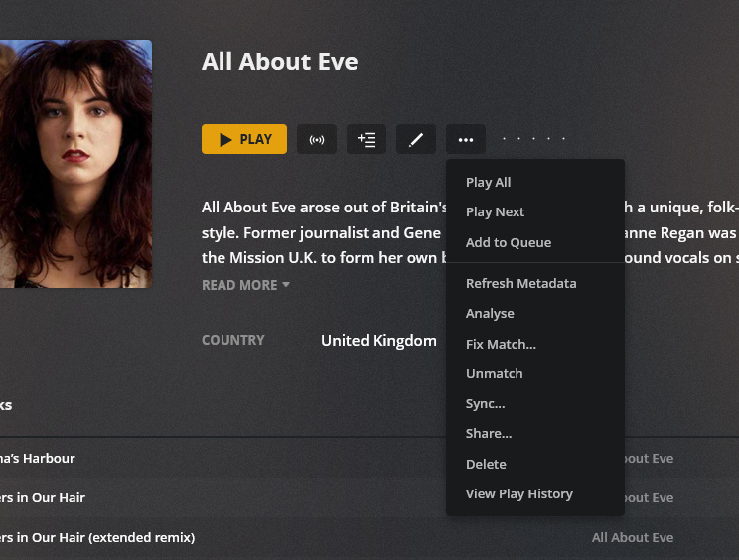Click the three-dots more options button
739x560 pixels.
(x=466, y=139)
